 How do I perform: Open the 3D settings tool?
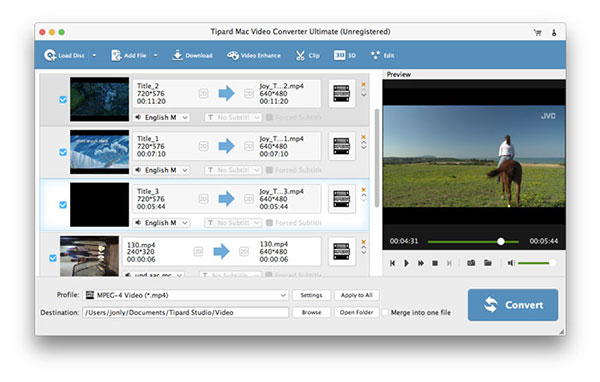click(344, 56)
